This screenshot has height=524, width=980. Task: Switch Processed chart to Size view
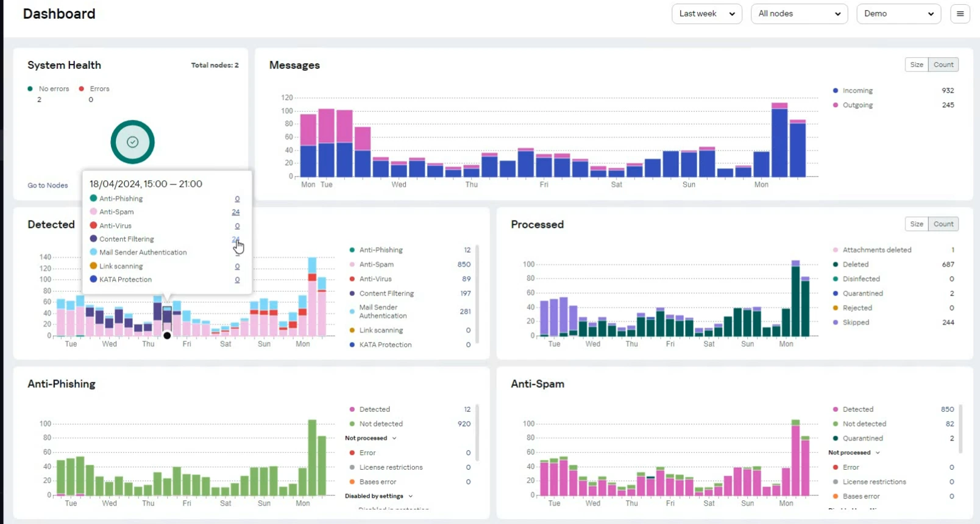916,224
